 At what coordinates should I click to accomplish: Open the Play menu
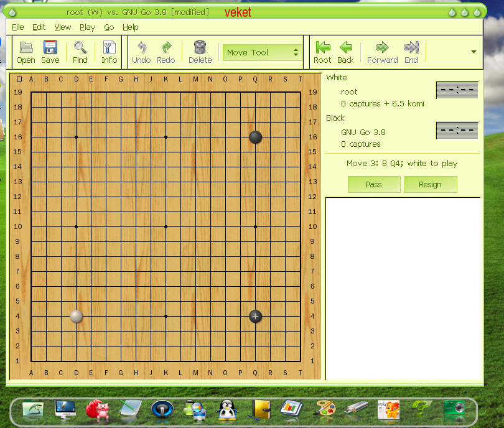coord(88,27)
